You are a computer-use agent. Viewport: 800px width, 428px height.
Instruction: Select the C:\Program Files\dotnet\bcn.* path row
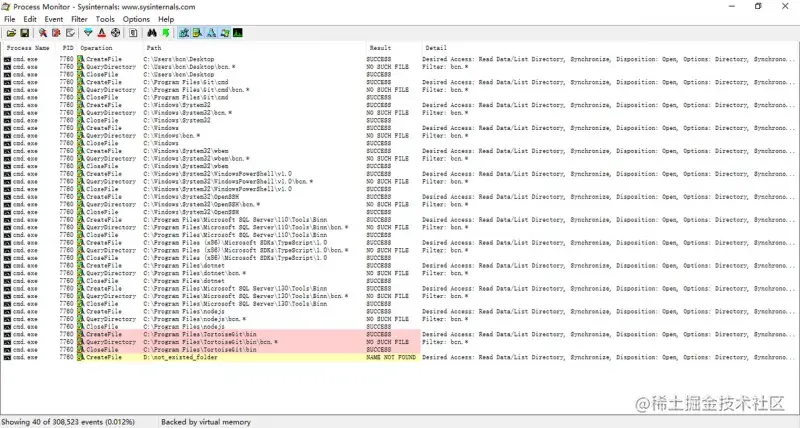[x=399, y=273]
